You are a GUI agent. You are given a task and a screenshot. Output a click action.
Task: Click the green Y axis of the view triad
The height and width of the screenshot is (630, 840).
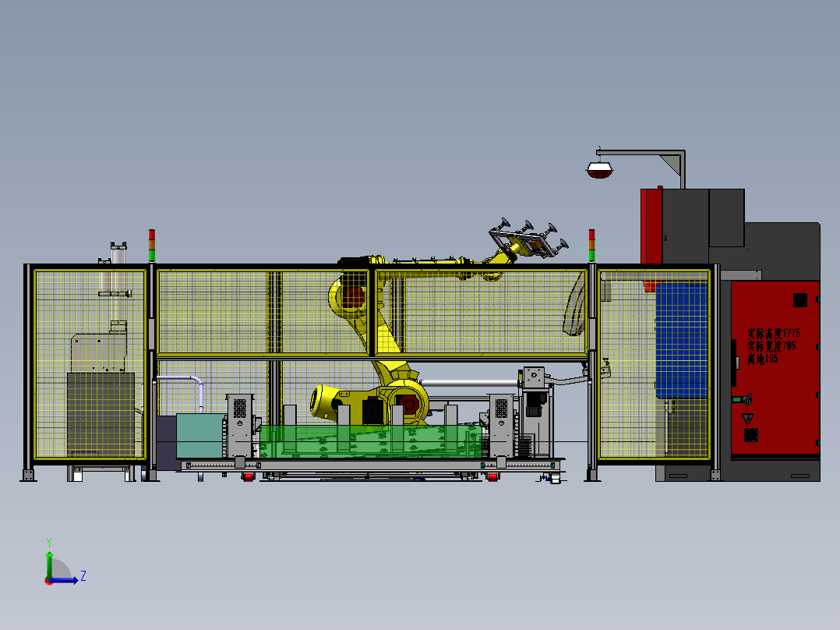tap(49, 565)
